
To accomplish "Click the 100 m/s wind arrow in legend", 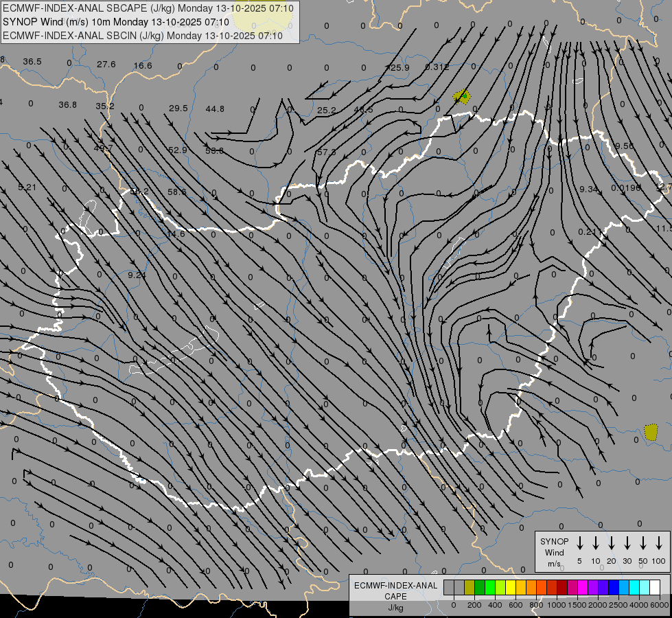I will coord(659,543).
